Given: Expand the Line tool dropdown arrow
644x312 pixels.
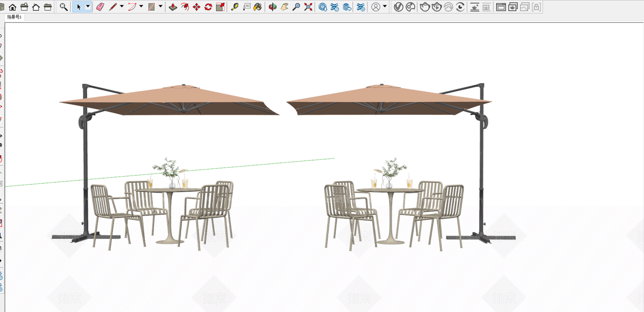Looking at the screenshot, I should click(x=122, y=6).
